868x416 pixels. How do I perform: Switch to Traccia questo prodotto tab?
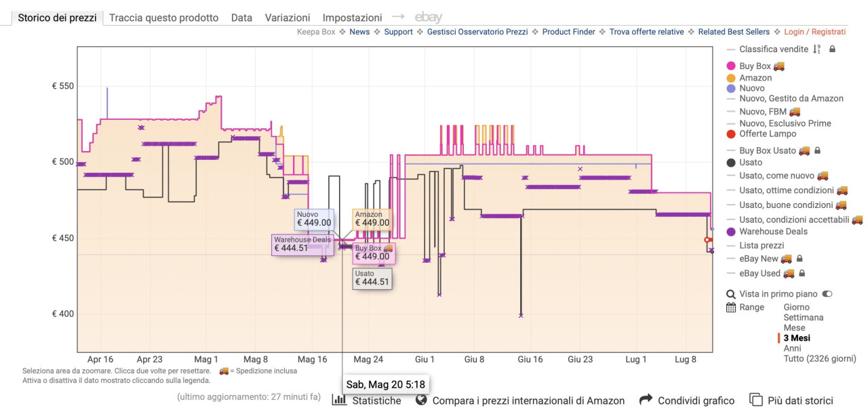click(x=163, y=18)
